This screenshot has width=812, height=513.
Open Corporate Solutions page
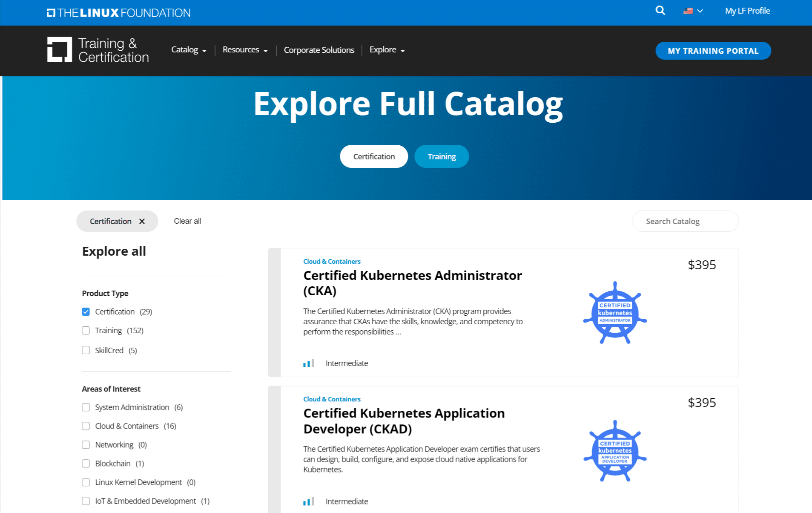pyautogui.click(x=319, y=50)
